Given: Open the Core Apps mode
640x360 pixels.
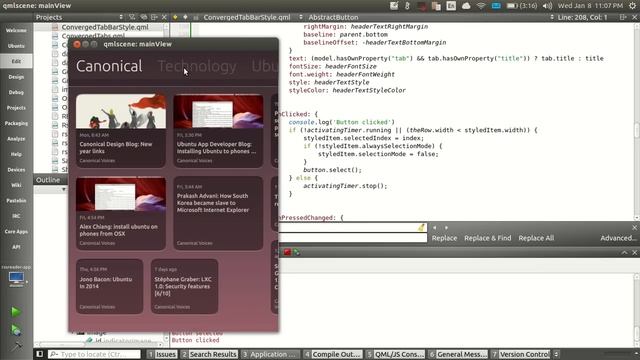Looking at the screenshot, I should point(16,231).
